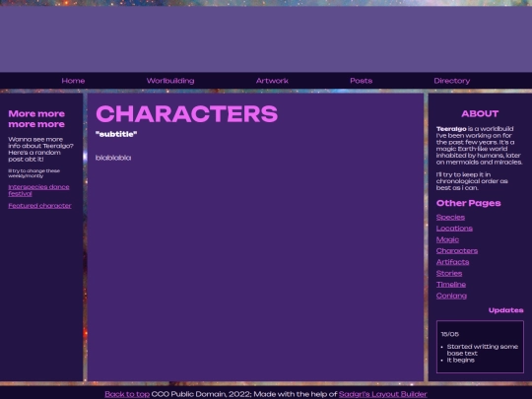This screenshot has height=399, width=532.
Task: Open the Artwork navigation item
Action: click(272, 81)
